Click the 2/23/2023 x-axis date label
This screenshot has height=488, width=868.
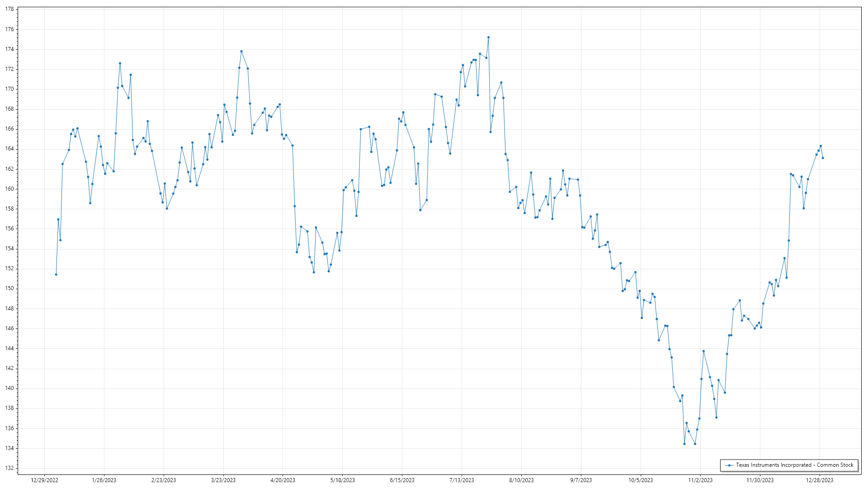(x=164, y=480)
